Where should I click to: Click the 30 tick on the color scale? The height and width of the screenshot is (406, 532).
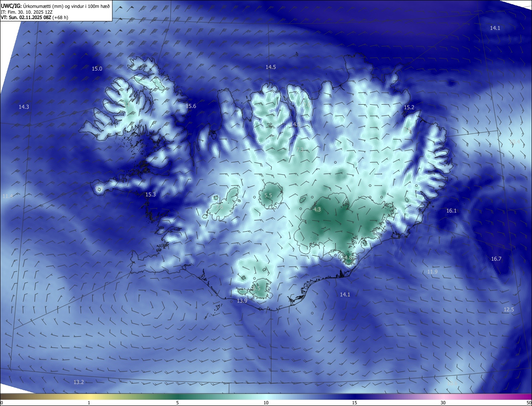pos(443,403)
